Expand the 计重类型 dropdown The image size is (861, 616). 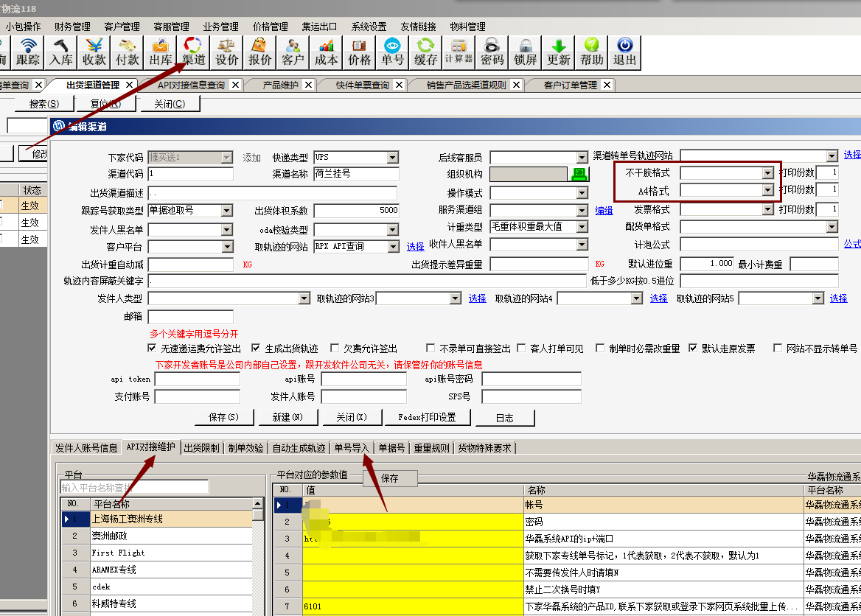[x=582, y=227]
